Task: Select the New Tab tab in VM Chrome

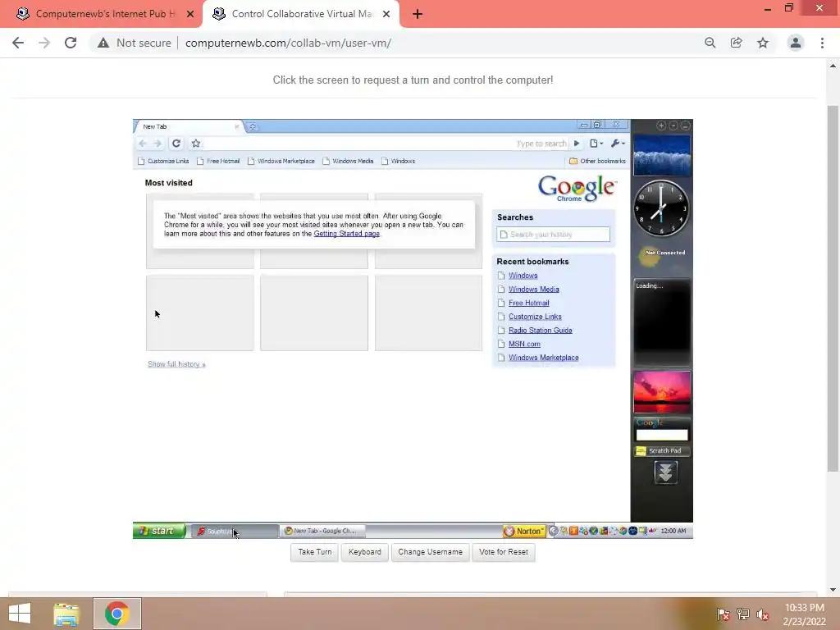Action: tap(188, 126)
